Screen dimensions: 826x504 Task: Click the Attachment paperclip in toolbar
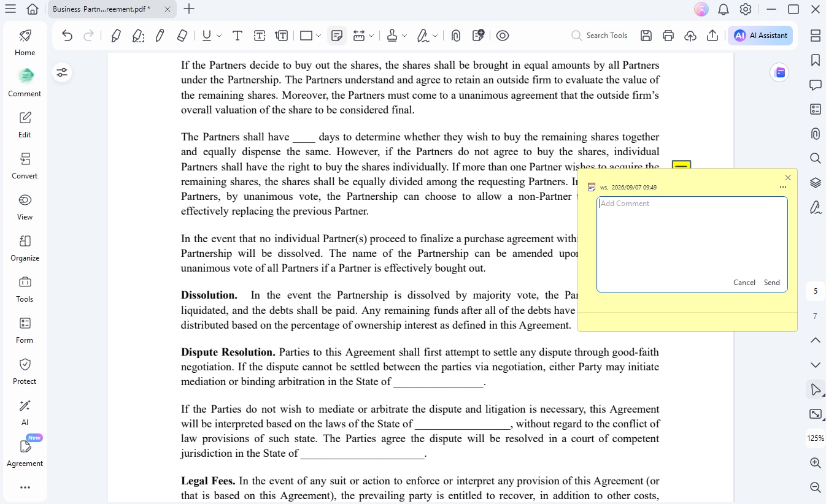click(x=456, y=36)
